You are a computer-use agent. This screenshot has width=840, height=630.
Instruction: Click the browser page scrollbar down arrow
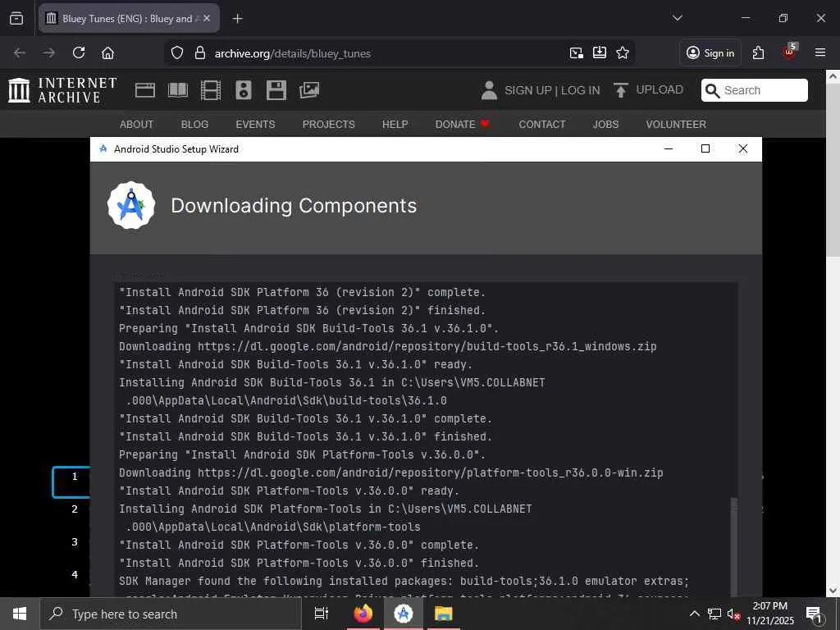pyautogui.click(x=833, y=591)
